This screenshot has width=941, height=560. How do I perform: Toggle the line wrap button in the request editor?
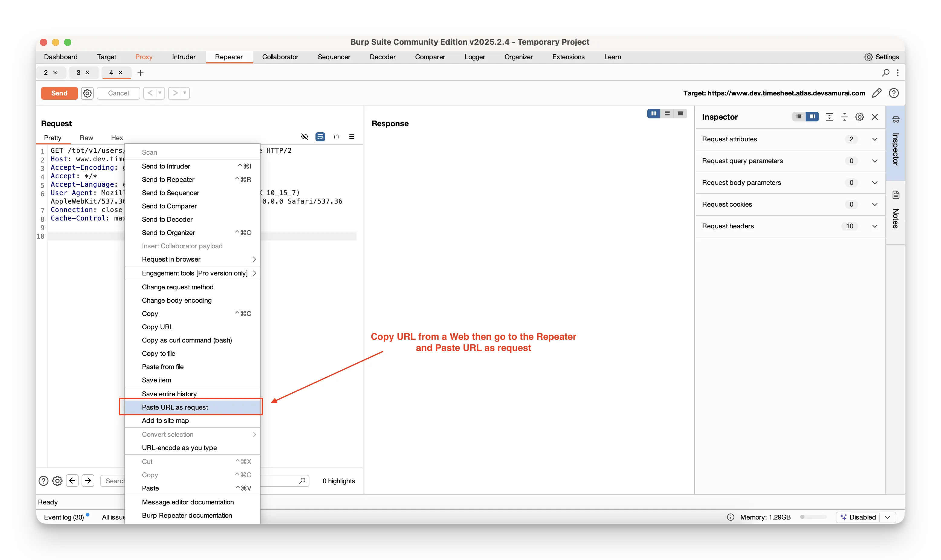click(x=320, y=137)
